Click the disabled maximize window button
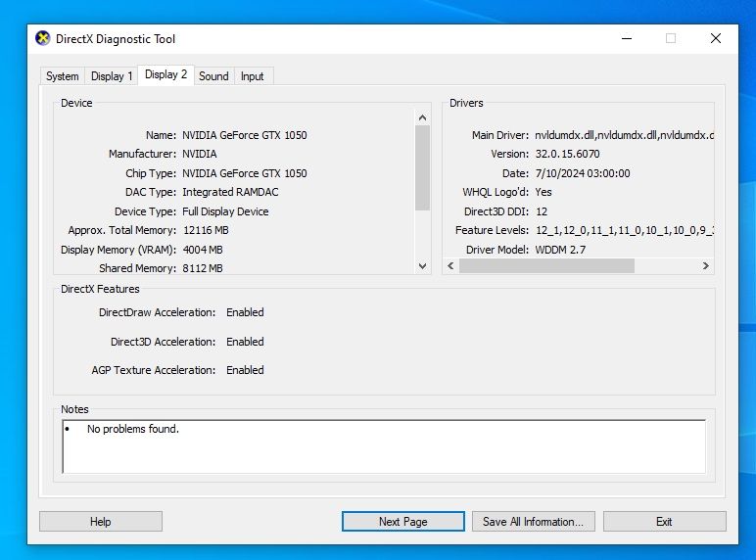The image size is (756, 560). coord(671,38)
